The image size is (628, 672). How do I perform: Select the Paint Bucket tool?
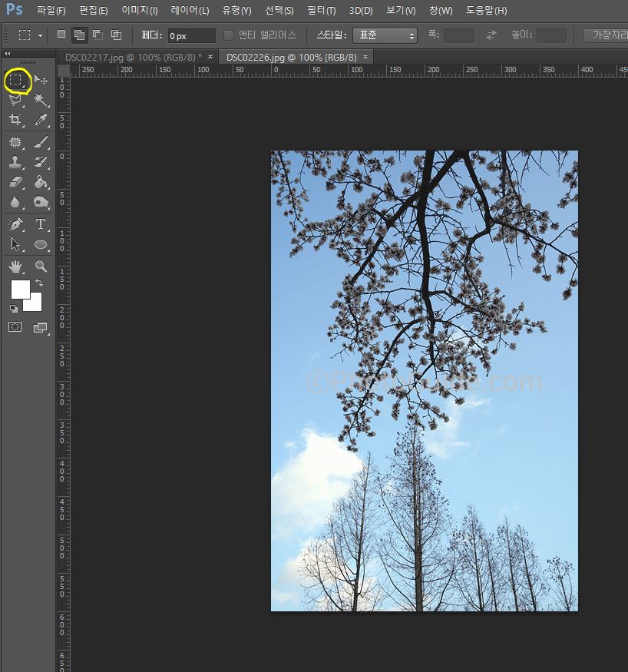coord(41,182)
